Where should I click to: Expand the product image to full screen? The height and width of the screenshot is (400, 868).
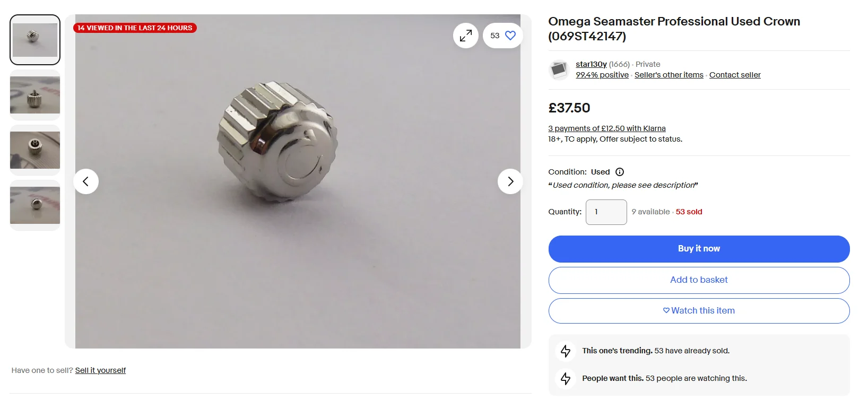pyautogui.click(x=466, y=36)
